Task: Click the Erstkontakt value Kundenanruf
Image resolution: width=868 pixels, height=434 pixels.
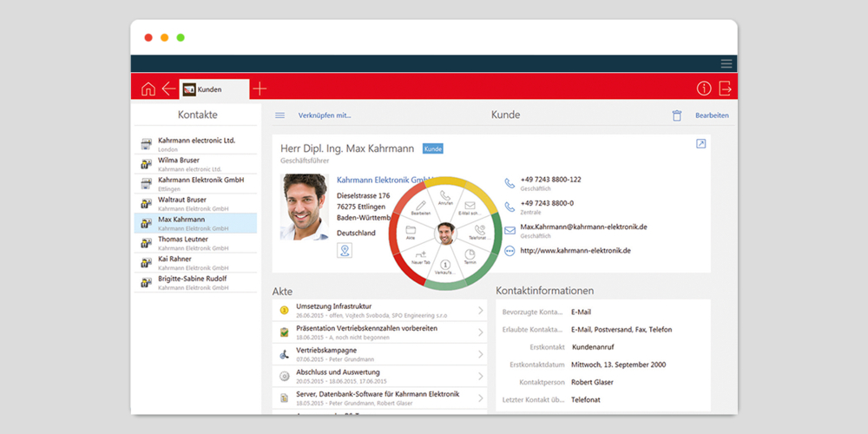Action: tap(593, 347)
